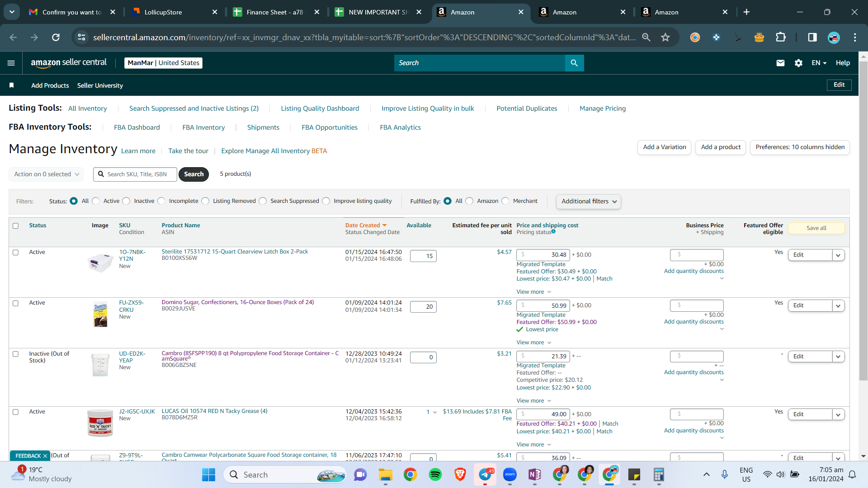Select the Active status radio filter
The image size is (868, 488).
[x=96, y=201]
